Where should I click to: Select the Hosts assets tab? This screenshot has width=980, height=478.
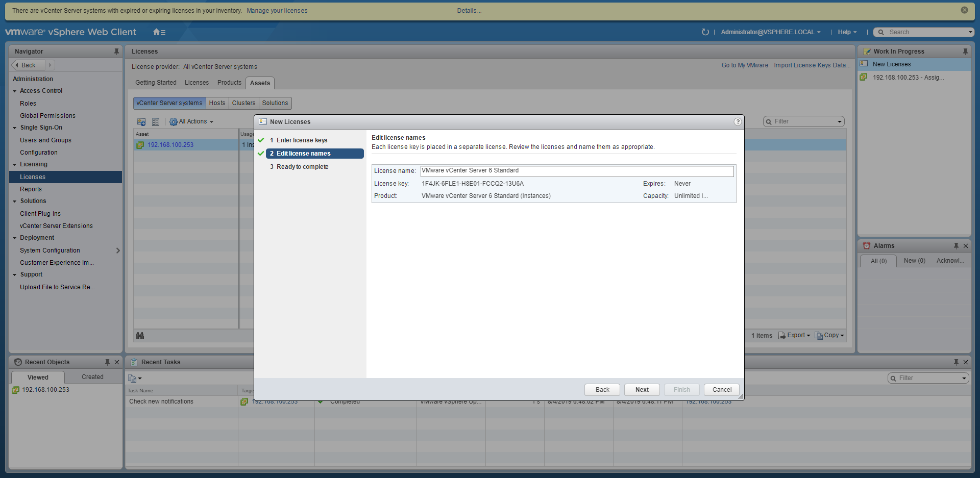pyautogui.click(x=217, y=103)
